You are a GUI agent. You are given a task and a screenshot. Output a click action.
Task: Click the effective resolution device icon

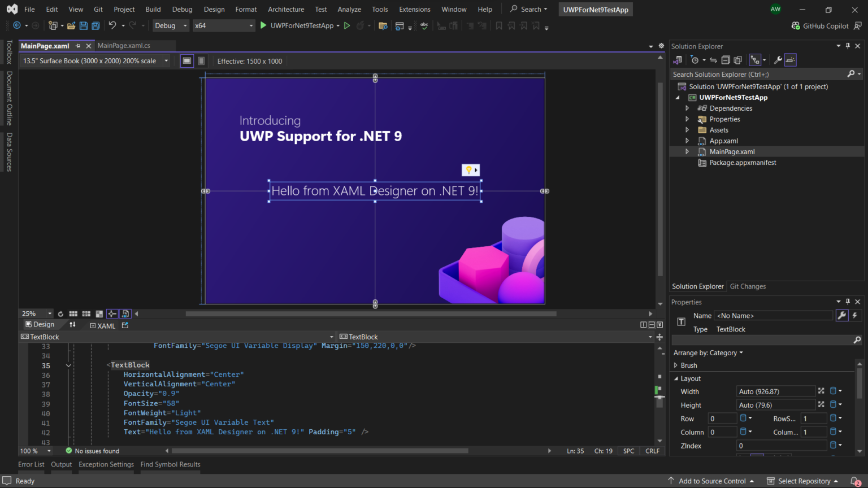pos(186,60)
